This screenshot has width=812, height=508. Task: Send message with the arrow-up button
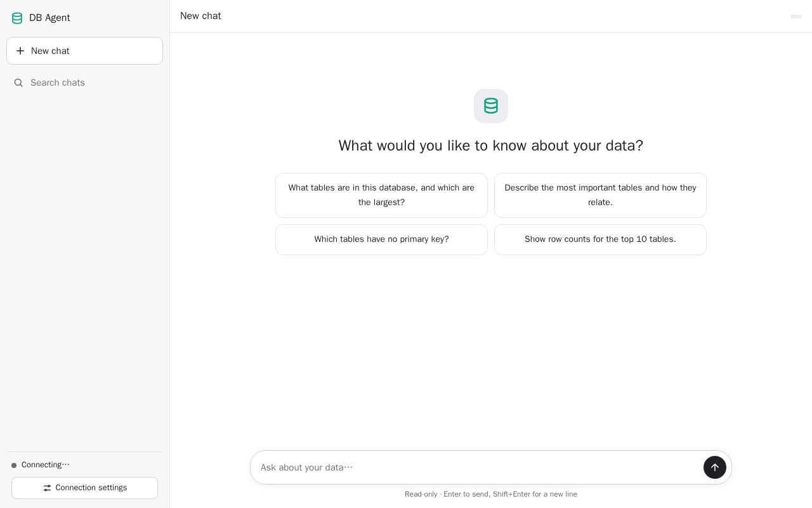click(x=715, y=467)
